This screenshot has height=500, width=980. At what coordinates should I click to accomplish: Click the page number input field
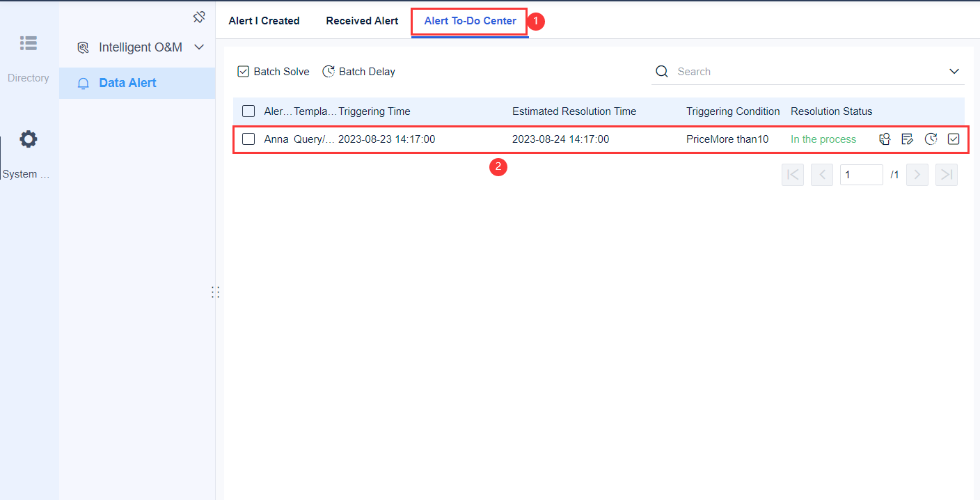click(x=861, y=174)
